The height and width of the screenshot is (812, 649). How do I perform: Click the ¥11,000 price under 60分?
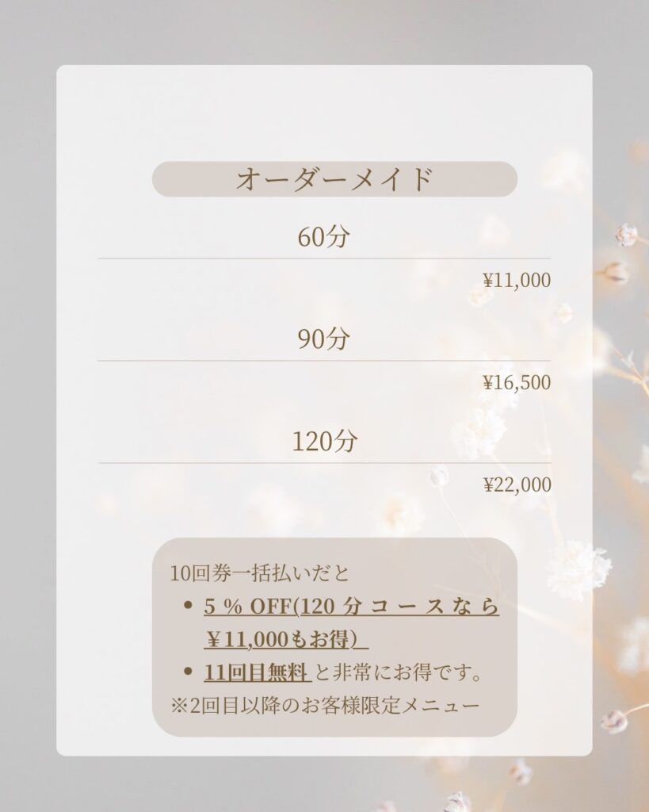[x=517, y=280]
